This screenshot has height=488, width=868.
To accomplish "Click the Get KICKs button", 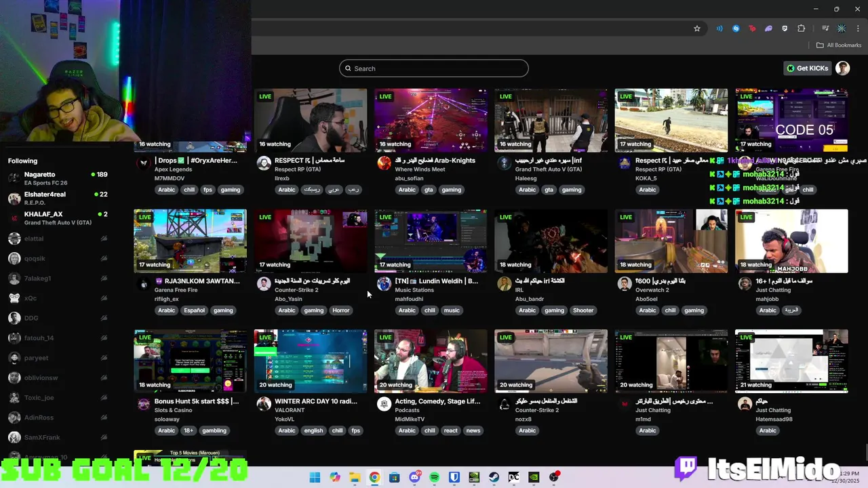I will pos(808,68).
